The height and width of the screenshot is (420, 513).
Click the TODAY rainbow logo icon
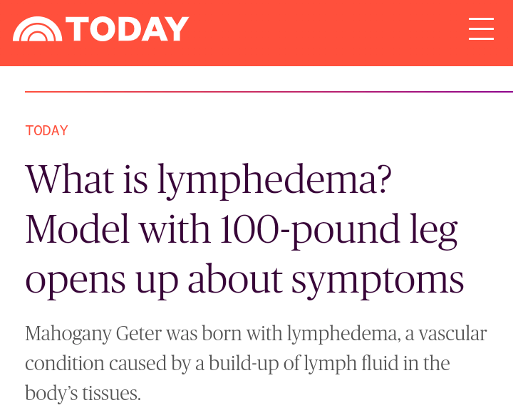click(x=37, y=30)
